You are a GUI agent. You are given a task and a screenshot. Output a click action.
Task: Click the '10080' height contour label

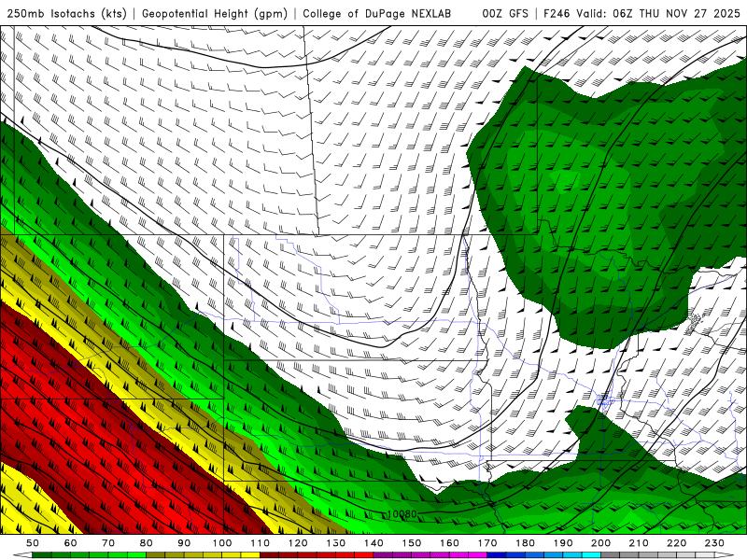[x=402, y=514]
